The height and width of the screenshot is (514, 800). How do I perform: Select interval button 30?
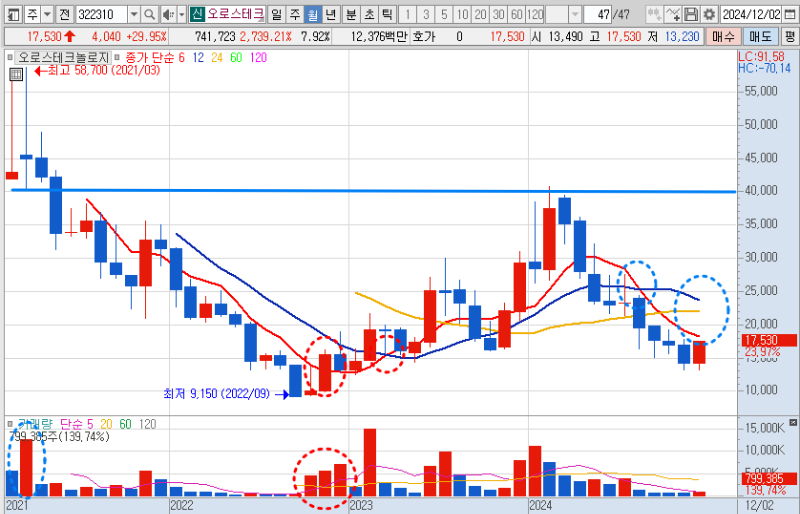(499, 14)
